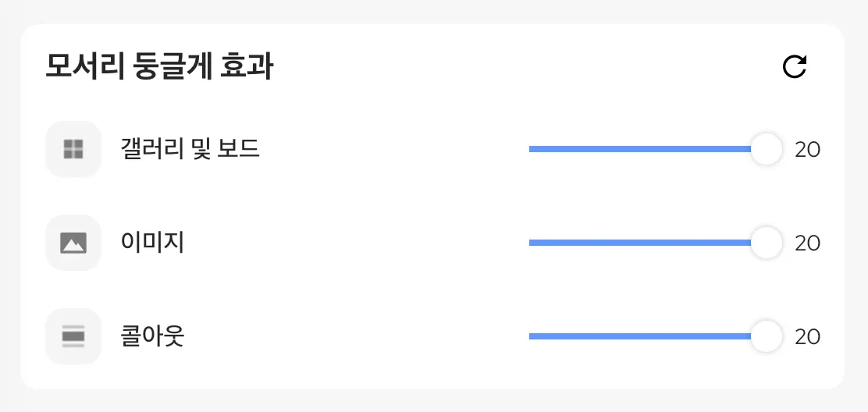Click the 모서리 둥글게 효과 heading
Screen dimensions: 868x412
[x=158, y=67]
